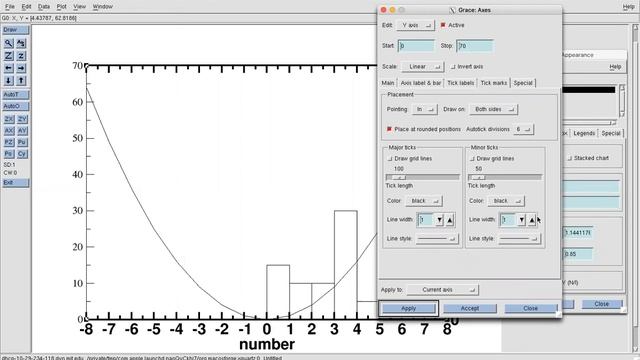The width and height of the screenshot is (640, 360).
Task: Click the AutoO button
Action: pyautogui.click(x=16, y=106)
